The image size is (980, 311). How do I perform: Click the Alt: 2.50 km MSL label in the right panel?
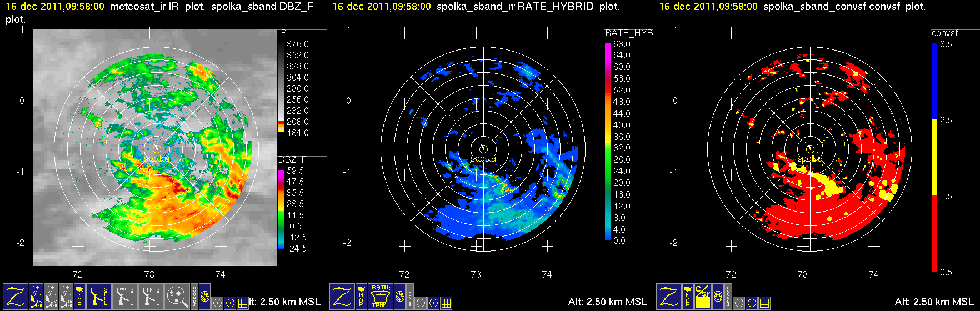click(x=934, y=302)
